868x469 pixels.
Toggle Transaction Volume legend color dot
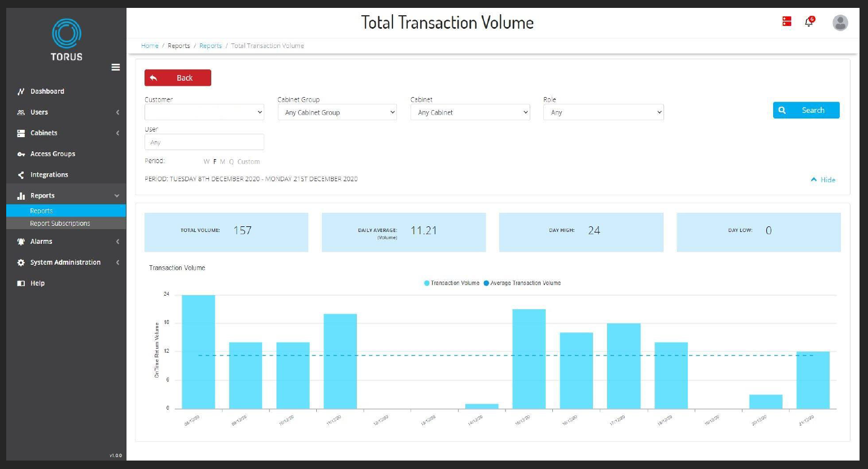click(427, 283)
